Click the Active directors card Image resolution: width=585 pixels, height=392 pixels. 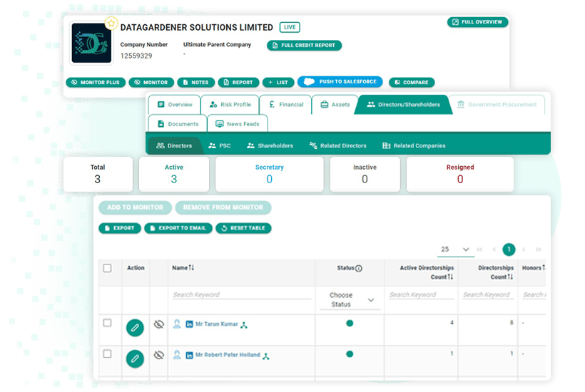click(x=174, y=175)
